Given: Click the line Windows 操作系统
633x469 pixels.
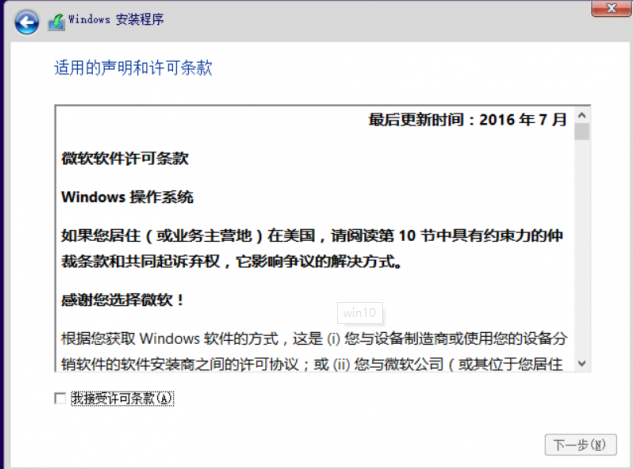Looking at the screenshot, I should [127, 197].
